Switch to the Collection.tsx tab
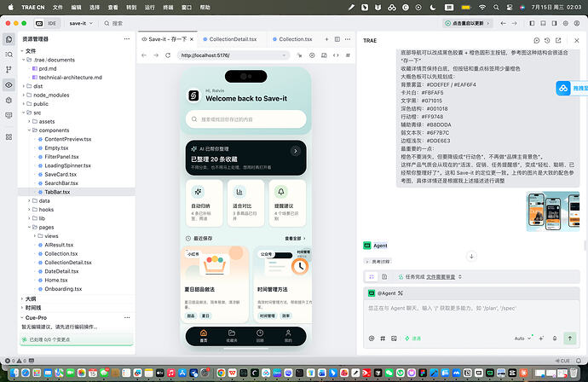 295,39
